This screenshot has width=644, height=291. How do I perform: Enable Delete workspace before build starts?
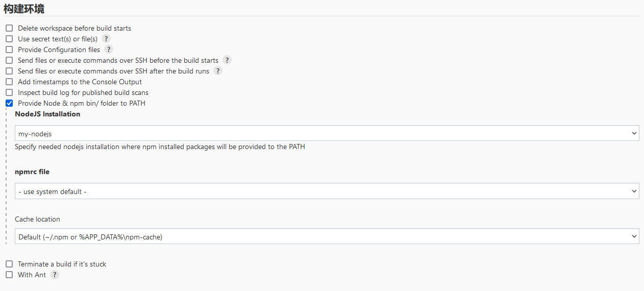coord(9,28)
